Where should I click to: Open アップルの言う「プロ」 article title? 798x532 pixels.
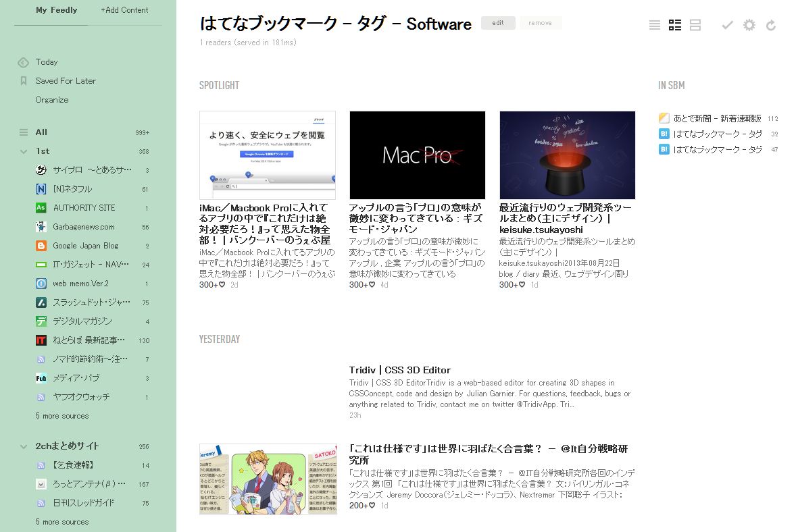(416, 219)
